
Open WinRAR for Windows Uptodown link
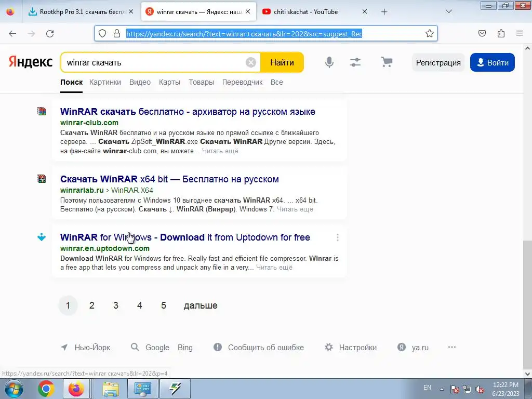[185, 237]
